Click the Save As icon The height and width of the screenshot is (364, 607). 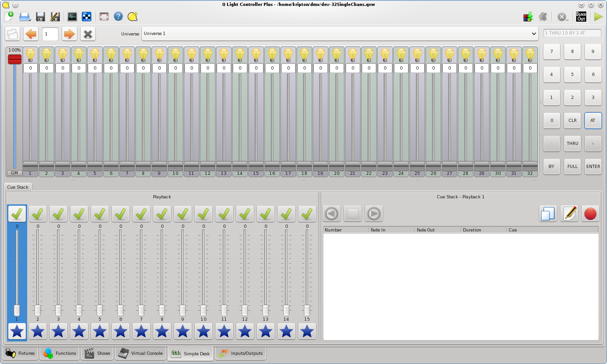pos(55,17)
